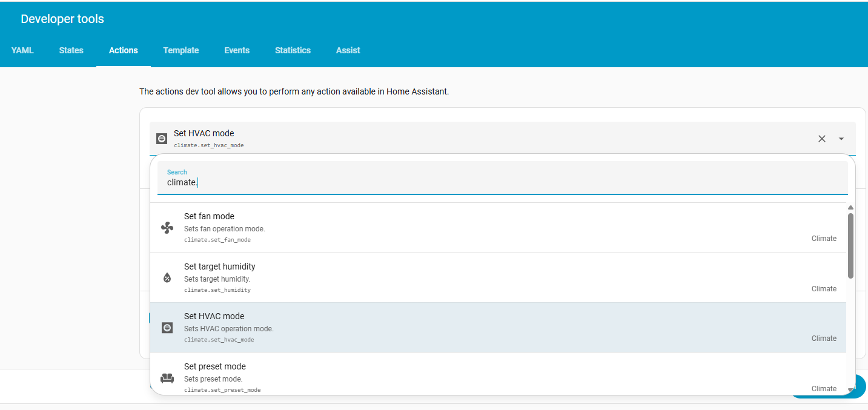The image size is (868, 410).
Task: Click the Search field containing climate.
Action: pyautogui.click(x=502, y=177)
